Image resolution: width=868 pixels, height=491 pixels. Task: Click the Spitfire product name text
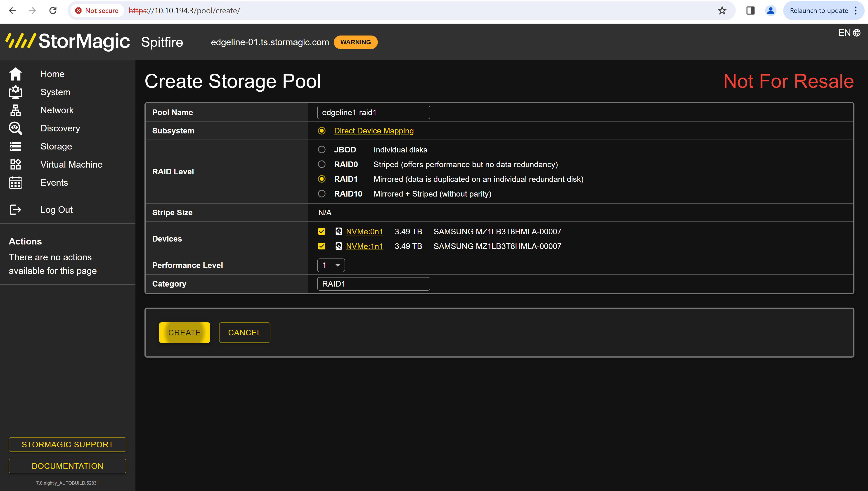click(x=162, y=42)
